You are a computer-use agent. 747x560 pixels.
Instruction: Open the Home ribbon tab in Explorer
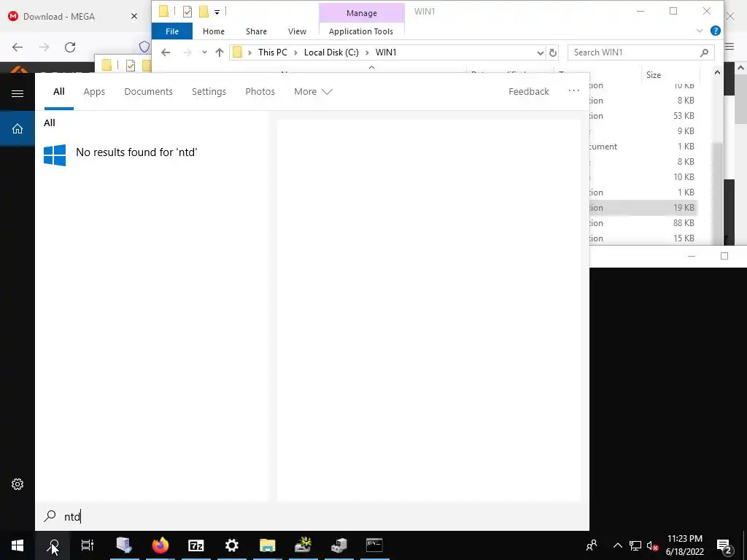click(214, 31)
